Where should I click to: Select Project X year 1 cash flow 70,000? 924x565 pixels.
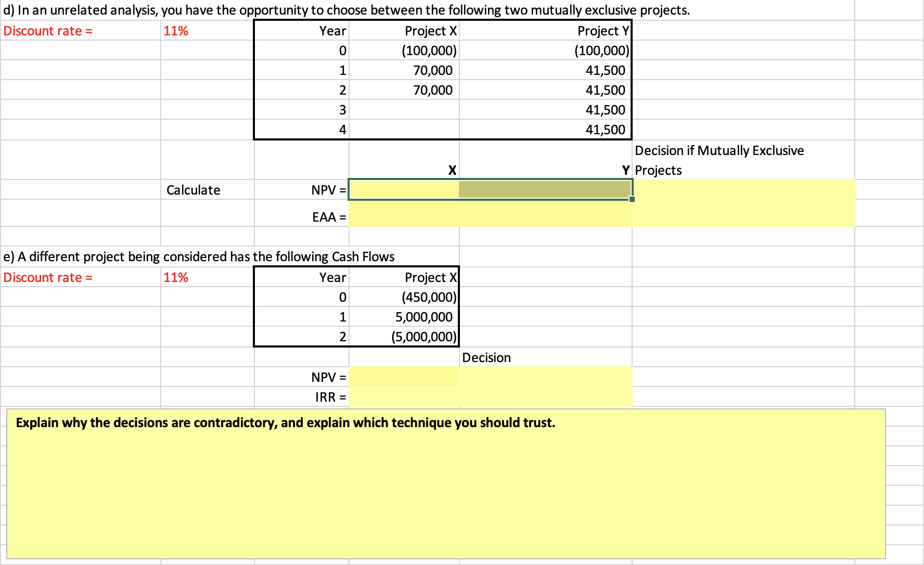(x=404, y=70)
